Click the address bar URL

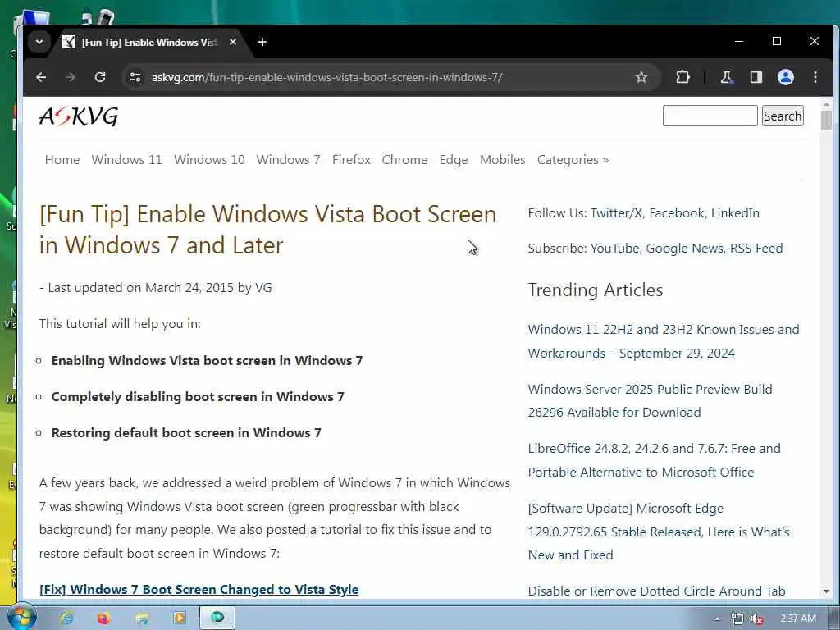[x=326, y=77]
